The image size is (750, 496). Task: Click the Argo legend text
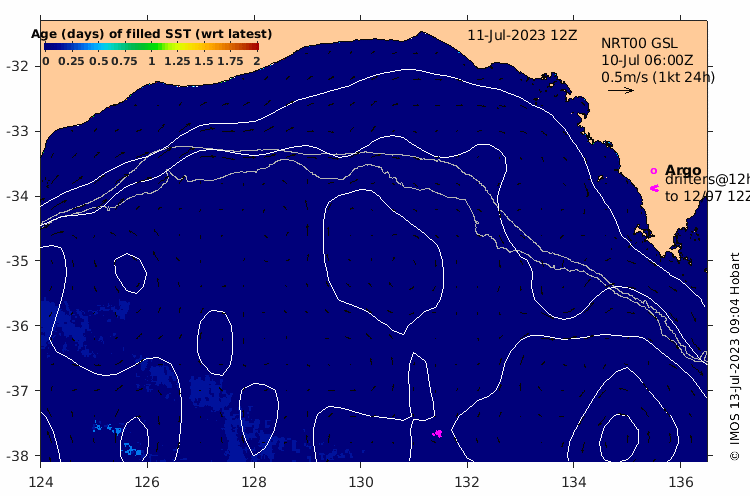click(683, 170)
